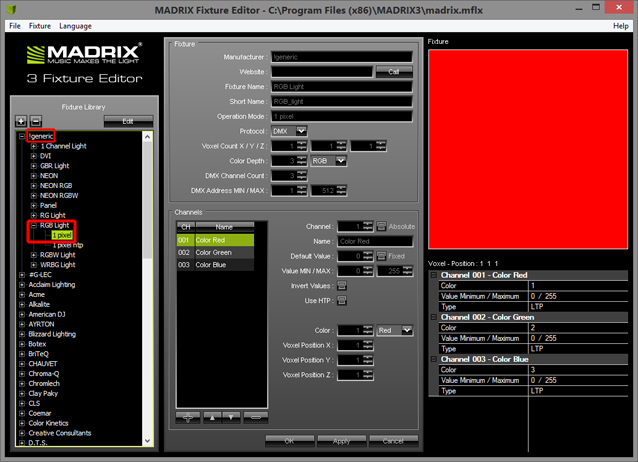Expand the RGBW Light tree node

click(34, 255)
